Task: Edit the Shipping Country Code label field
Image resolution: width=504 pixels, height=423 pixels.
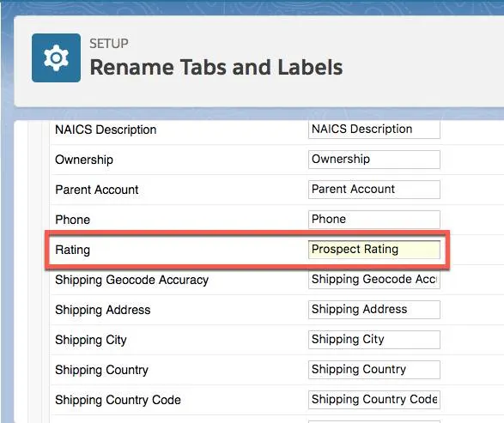Action: (374, 400)
